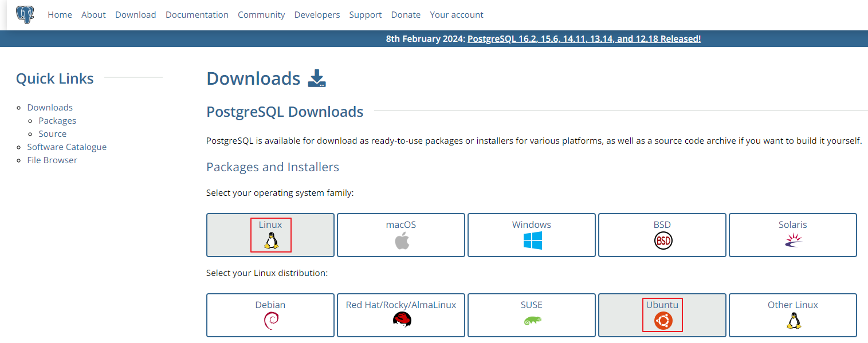Click the 'Select your operating system family:' text
The width and height of the screenshot is (868, 343).
coord(280,194)
